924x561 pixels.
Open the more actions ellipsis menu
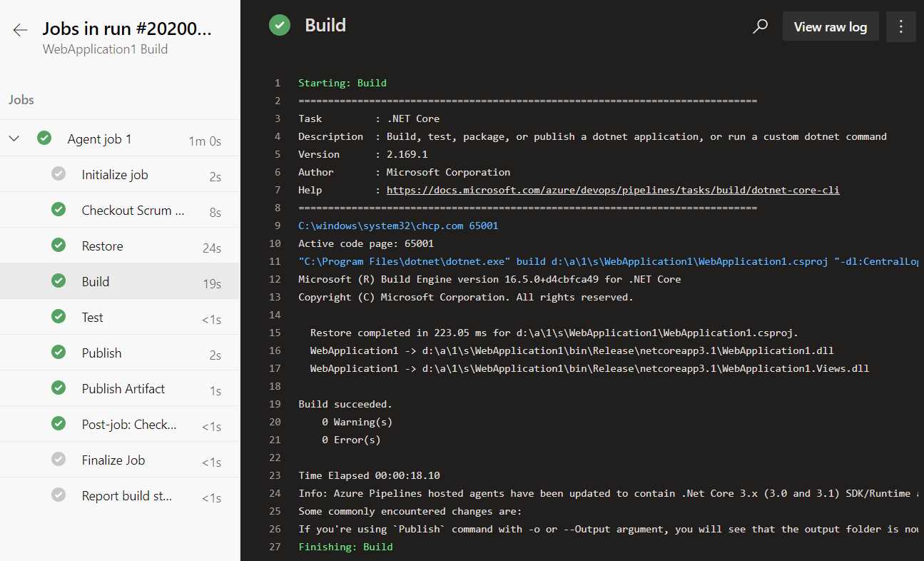[900, 26]
